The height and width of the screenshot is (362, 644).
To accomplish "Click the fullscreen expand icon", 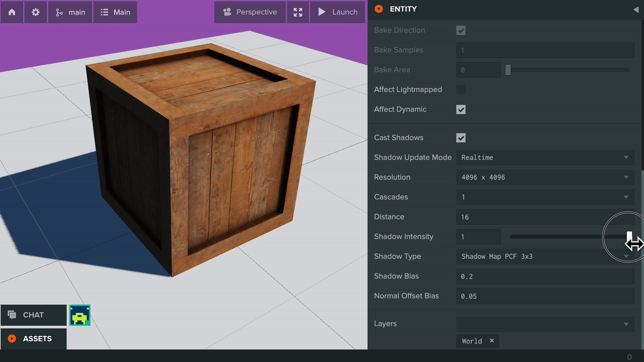I will [297, 12].
